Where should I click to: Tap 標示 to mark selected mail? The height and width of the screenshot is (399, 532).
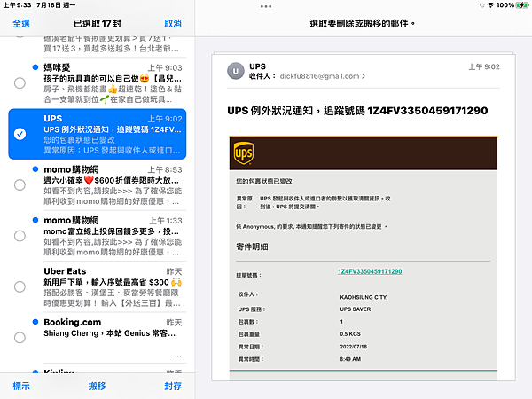[21, 386]
